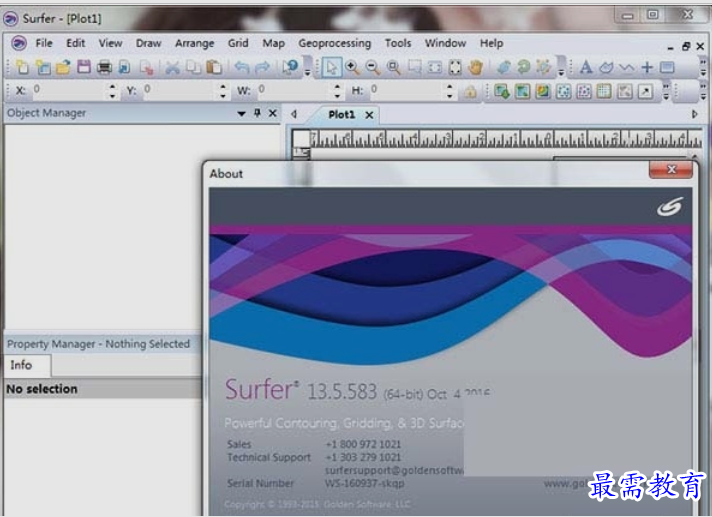Create a new plot document

pos(22,67)
